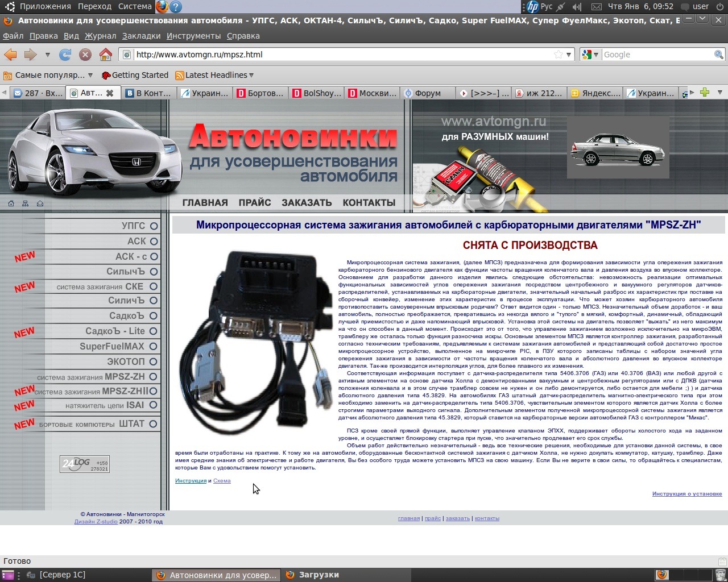
Task: Click the power/session icon next to user
Action: pos(719,7)
